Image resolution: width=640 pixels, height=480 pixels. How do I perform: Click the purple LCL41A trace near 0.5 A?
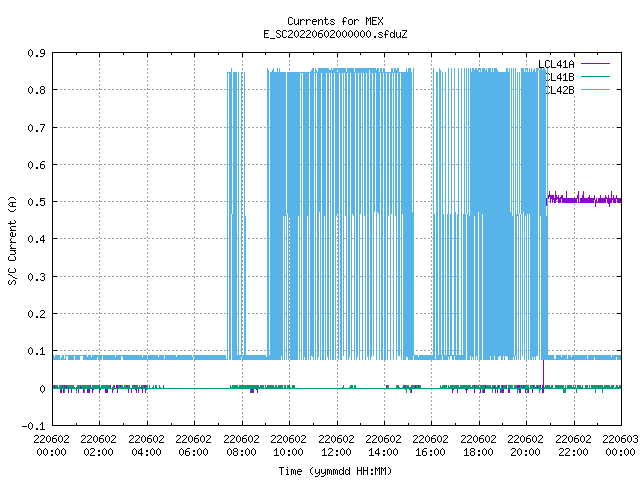(x=584, y=200)
